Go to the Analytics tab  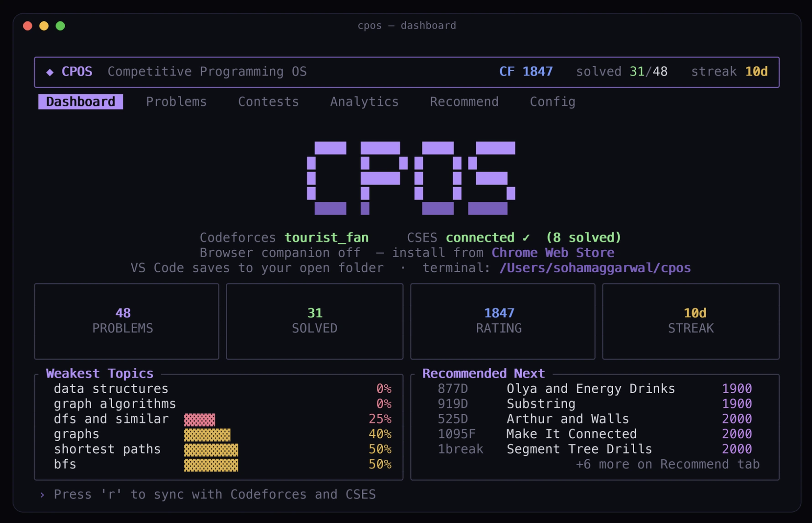click(364, 102)
